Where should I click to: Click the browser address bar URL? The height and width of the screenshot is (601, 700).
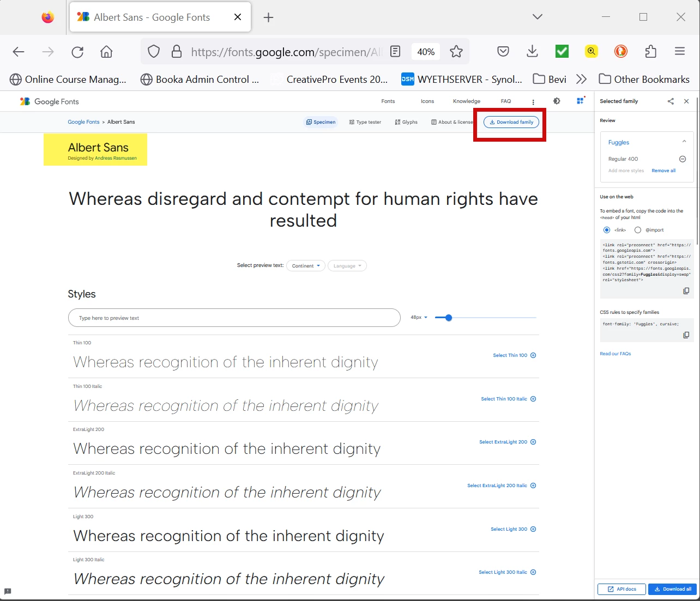pyautogui.click(x=287, y=52)
